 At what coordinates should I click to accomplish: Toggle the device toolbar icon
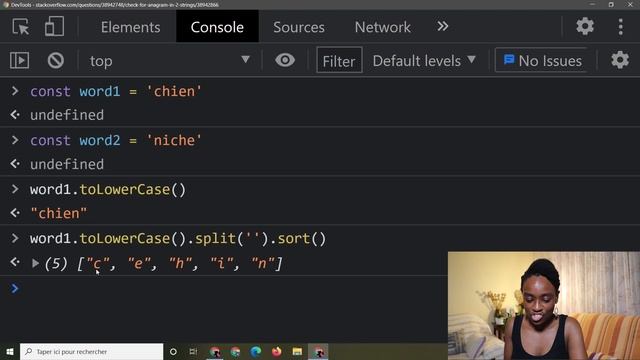(54, 27)
